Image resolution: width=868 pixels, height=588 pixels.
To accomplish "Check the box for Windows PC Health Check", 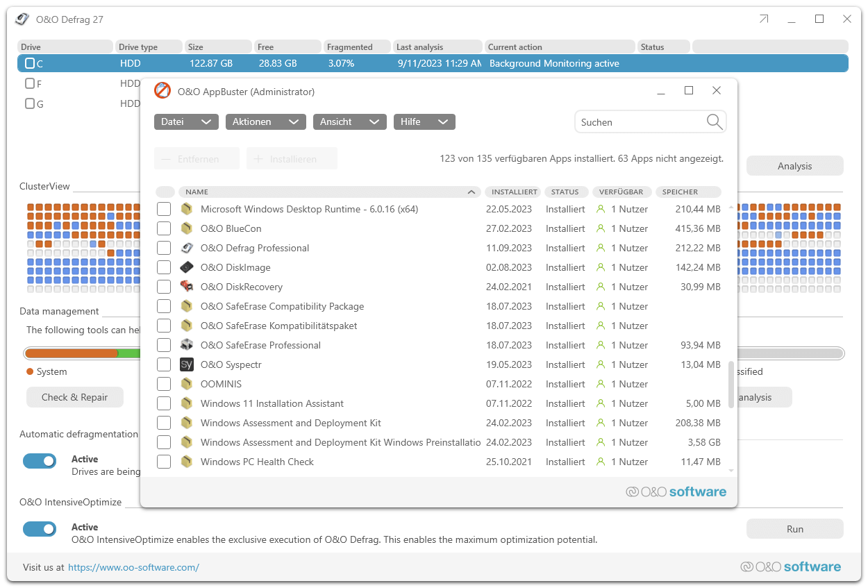I will coord(164,462).
